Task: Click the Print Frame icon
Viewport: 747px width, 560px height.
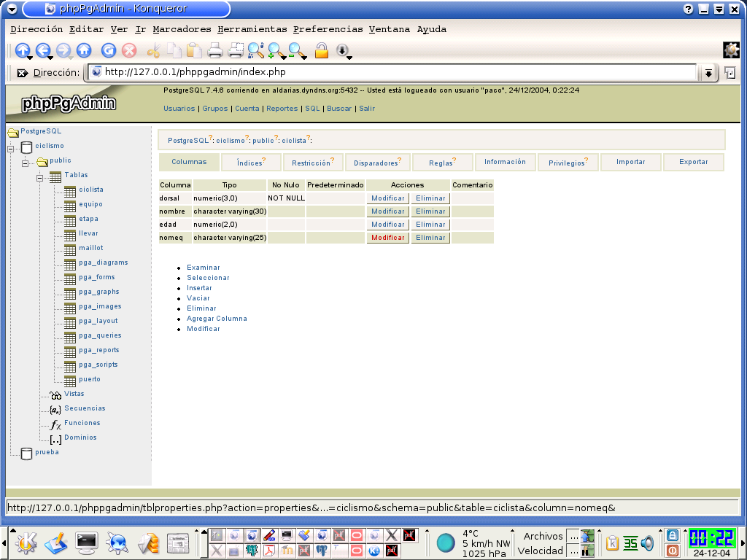Action: click(236, 50)
